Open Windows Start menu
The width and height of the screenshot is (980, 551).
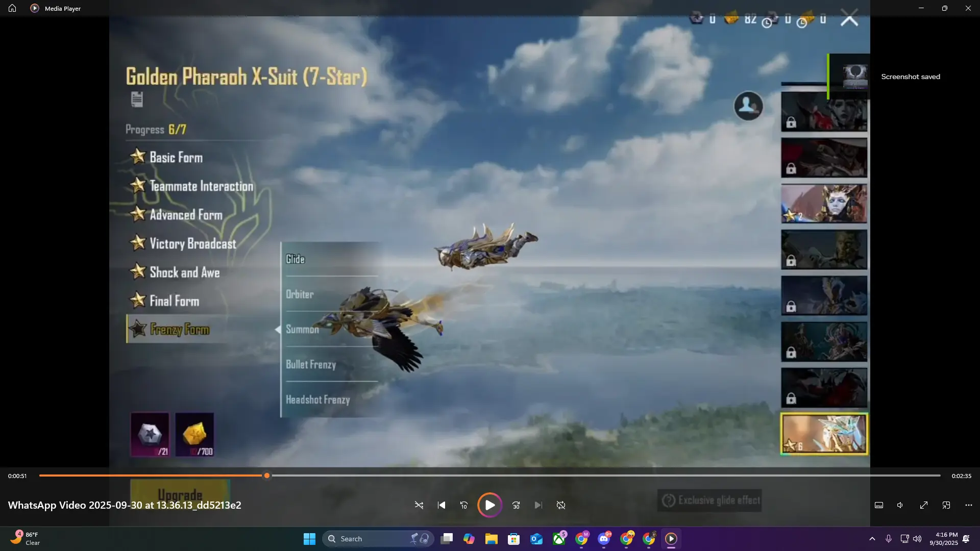(309, 539)
